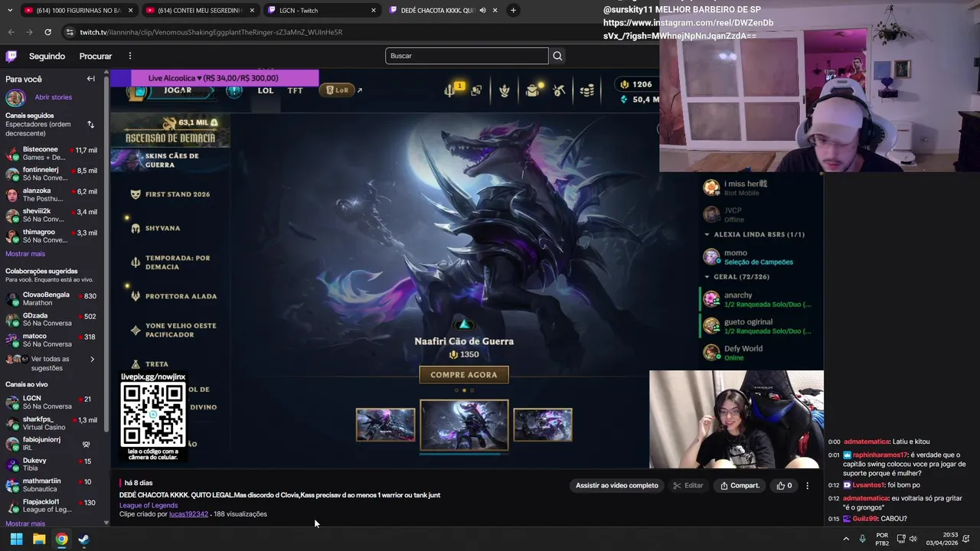Image resolution: width=980 pixels, height=551 pixels.
Task: Open File Explorer from taskbar
Action: [39, 539]
